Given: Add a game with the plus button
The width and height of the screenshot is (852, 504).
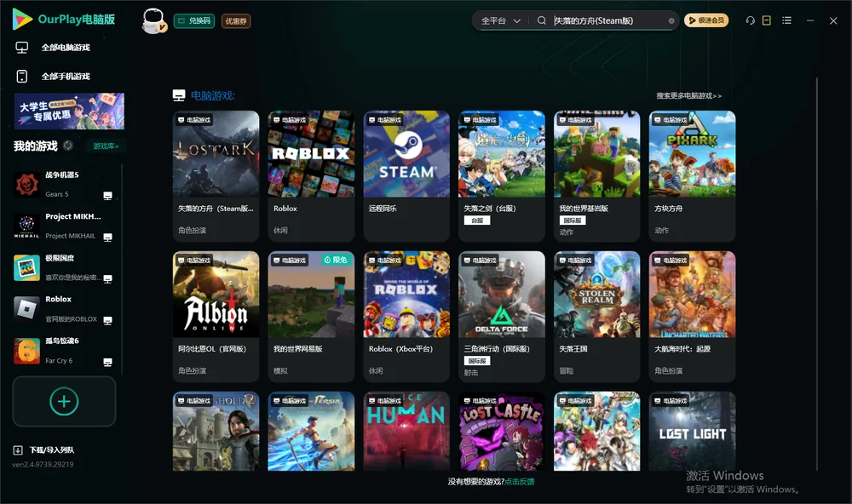Looking at the screenshot, I should (x=64, y=401).
